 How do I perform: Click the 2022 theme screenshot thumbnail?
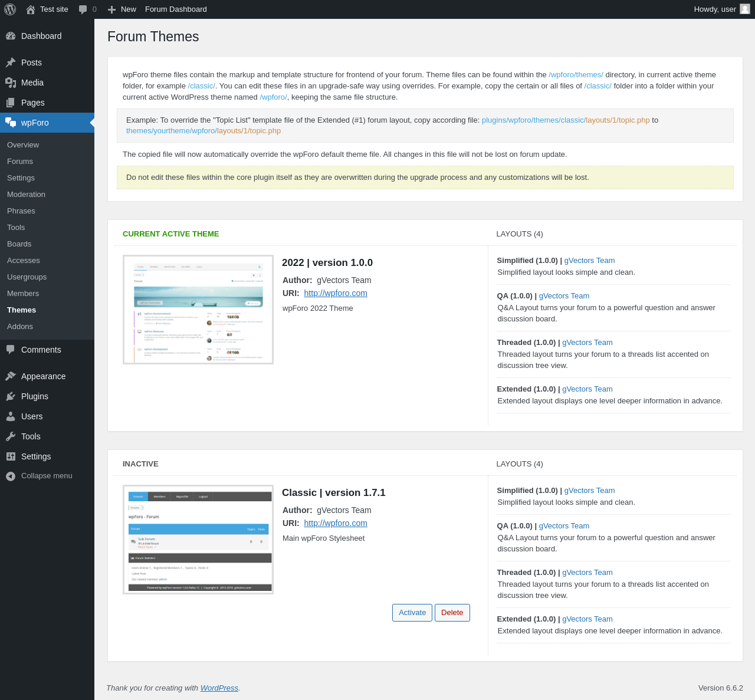198,310
